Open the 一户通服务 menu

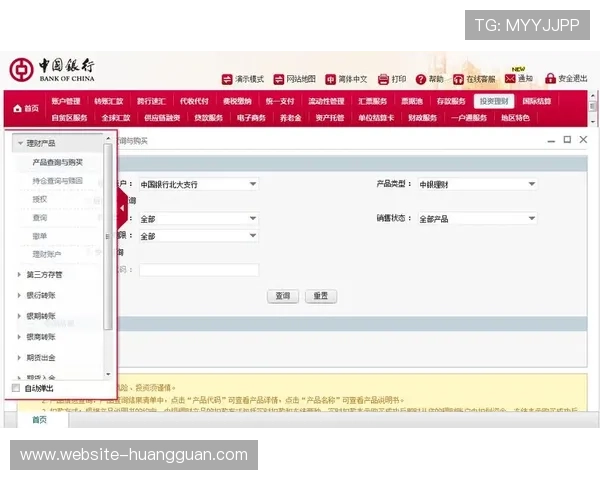point(469,118)
